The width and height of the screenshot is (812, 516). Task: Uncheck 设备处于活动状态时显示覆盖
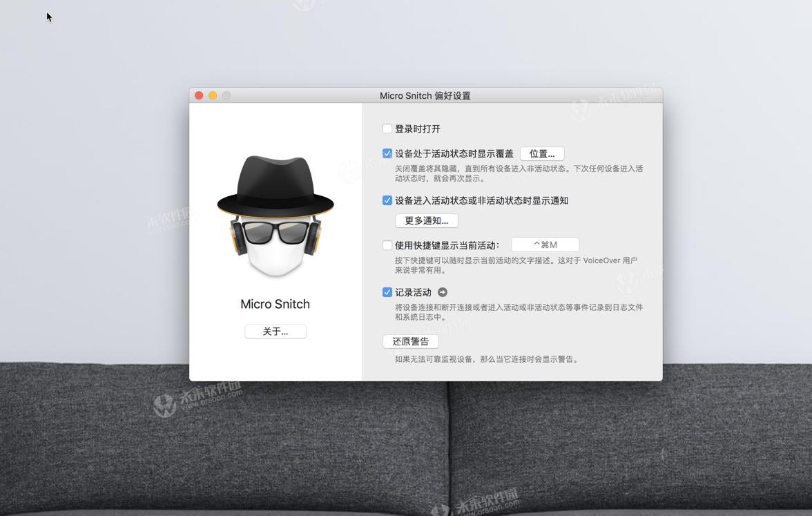pos(387,153)
